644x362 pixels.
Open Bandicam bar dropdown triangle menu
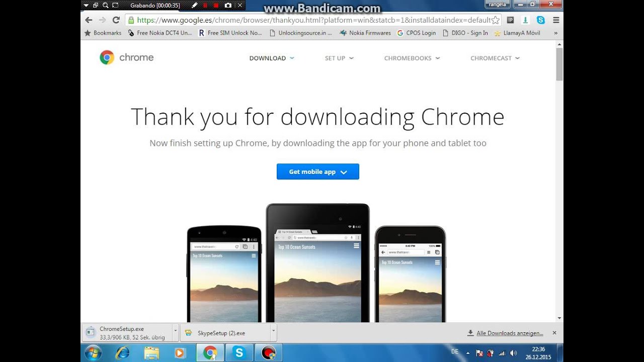tap(86, 5)
